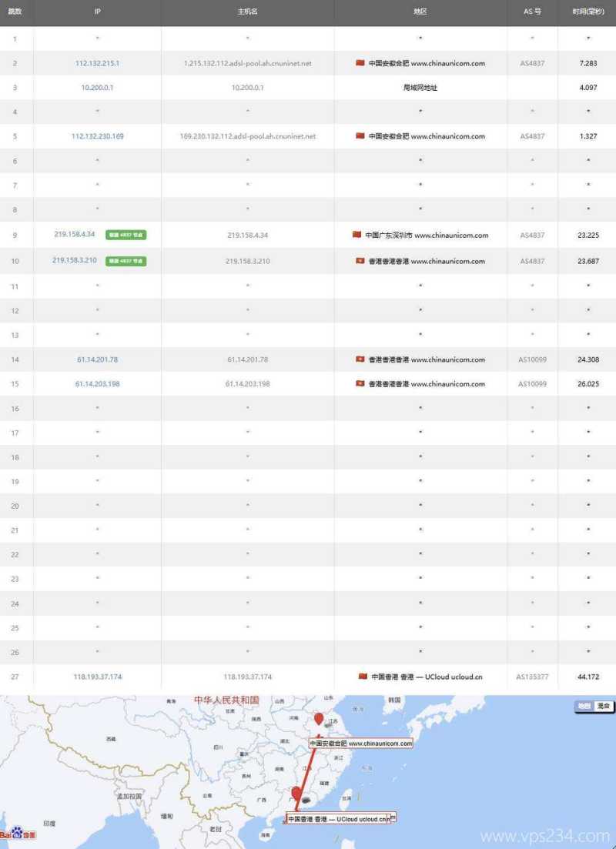The width and height of the screenshot is (616, 849).
Task: Click the Hong Kong flag in row 10
Action: (359, 261)
